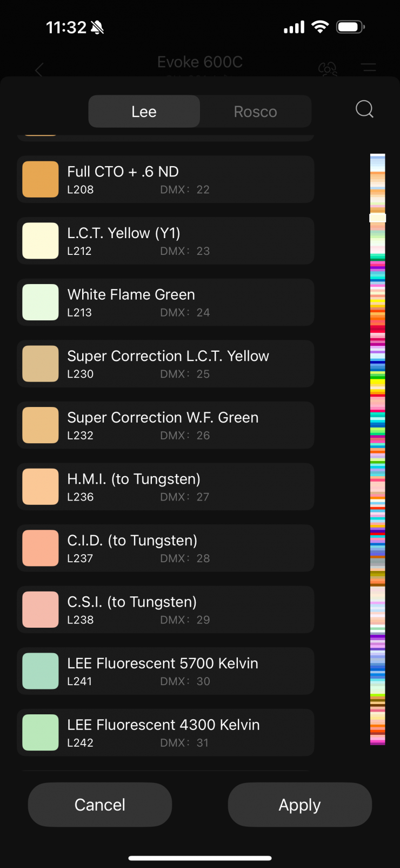Choose the L.C.T. Yellow (Y1) swatch
Image resolution: width=400 pixels, height=868 pixels.
[x=41, y=241]
